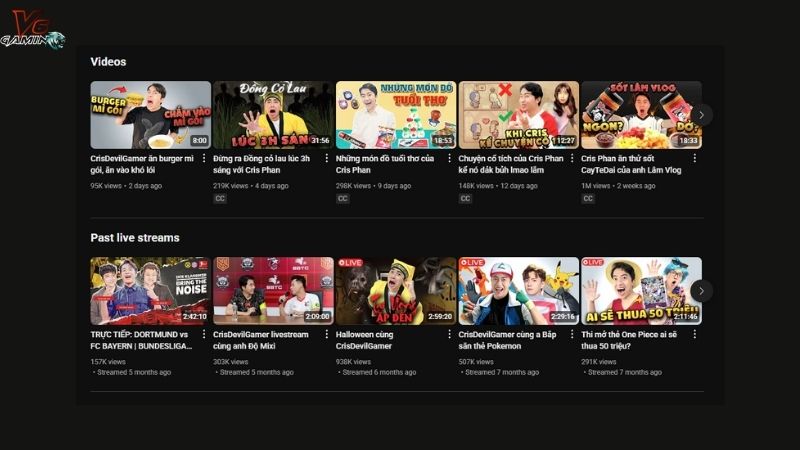Open SBTC Độ Mixi livestream thumbnail
Viewport: 800px width, 450px height.
(x=273, y=291)
